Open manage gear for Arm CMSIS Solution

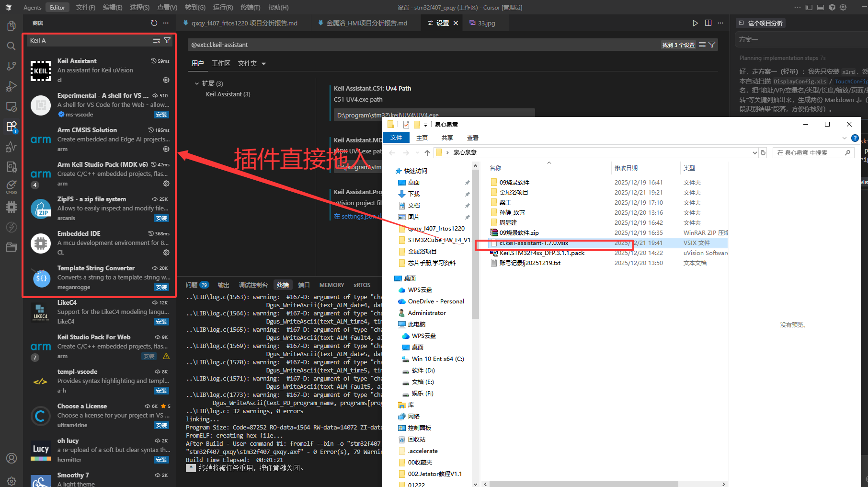(x=166, y=149)
